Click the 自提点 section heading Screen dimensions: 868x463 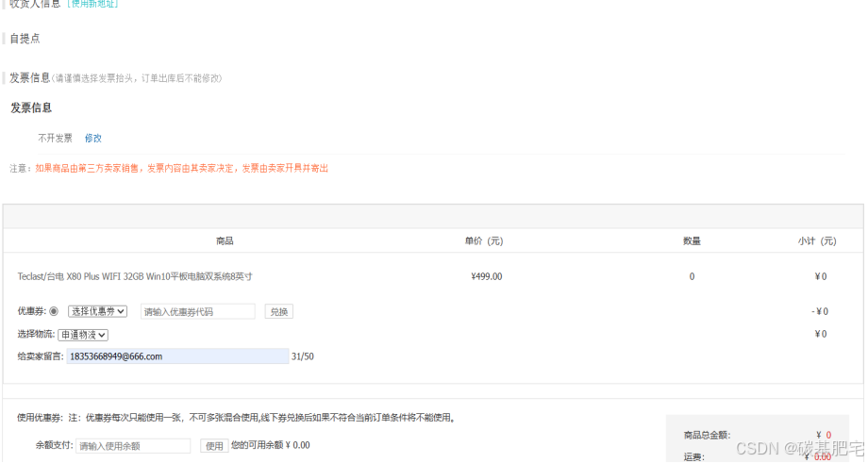point(25,39)
